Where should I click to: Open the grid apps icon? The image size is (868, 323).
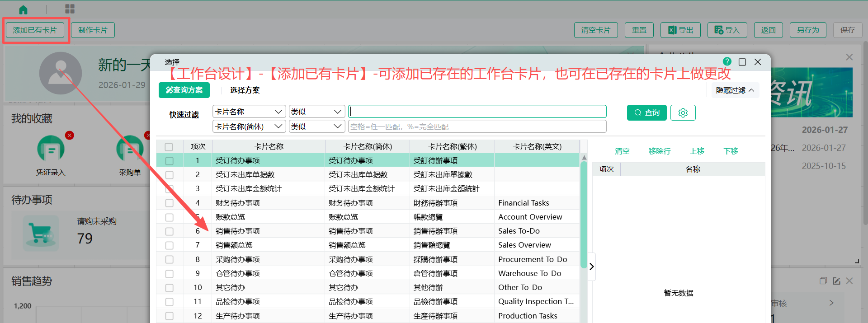point(70,9)
